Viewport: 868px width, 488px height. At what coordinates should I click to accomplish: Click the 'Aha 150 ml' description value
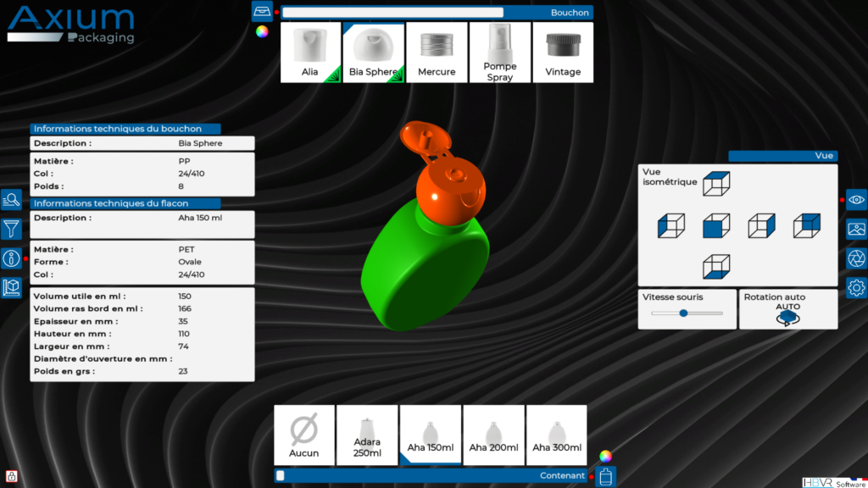tap(200, 218)
